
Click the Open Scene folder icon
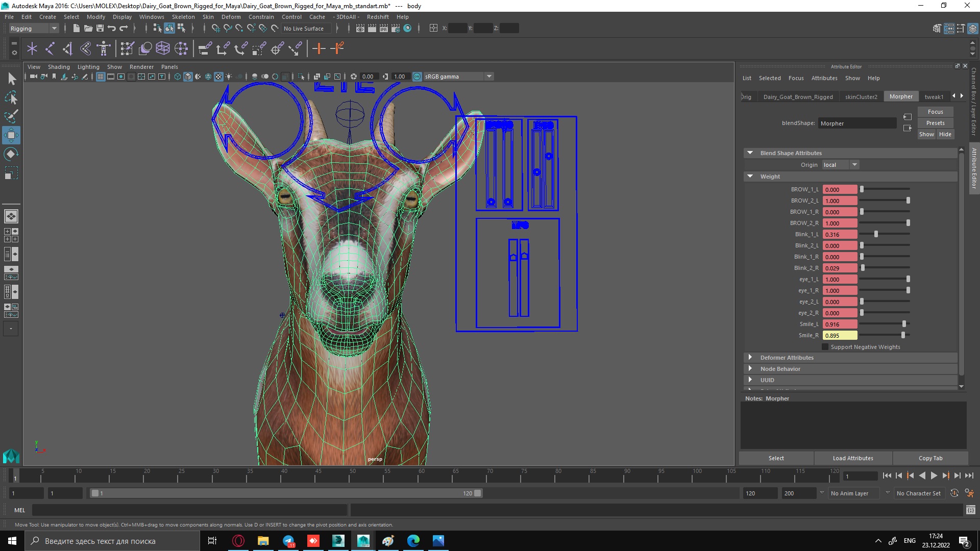[x=88, y=28]
